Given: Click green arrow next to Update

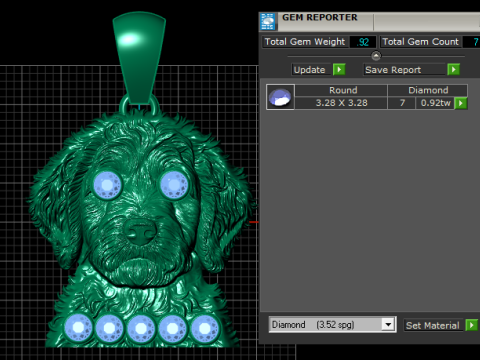Looking at the screenshot, I should coord(339,70).
